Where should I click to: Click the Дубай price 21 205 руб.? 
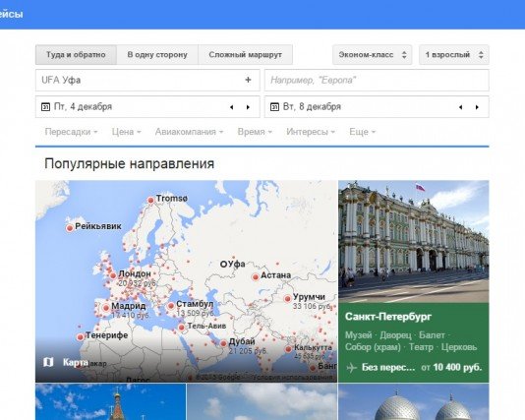[x=248, y=351]
